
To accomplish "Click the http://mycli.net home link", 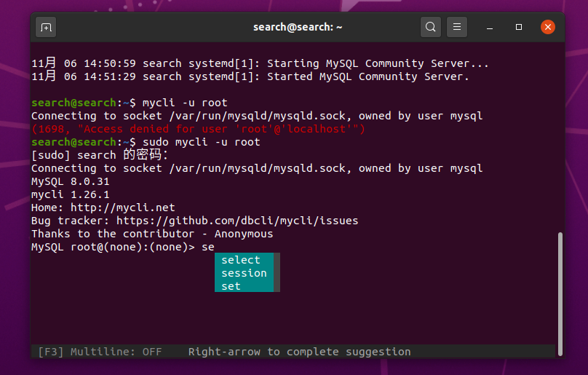I will (x=123, y=208).
